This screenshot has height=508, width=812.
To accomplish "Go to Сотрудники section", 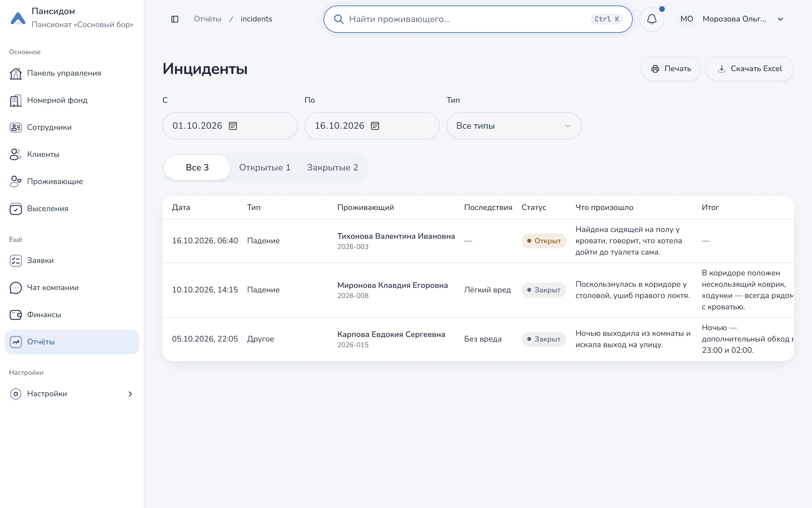I will pos(72,127).
